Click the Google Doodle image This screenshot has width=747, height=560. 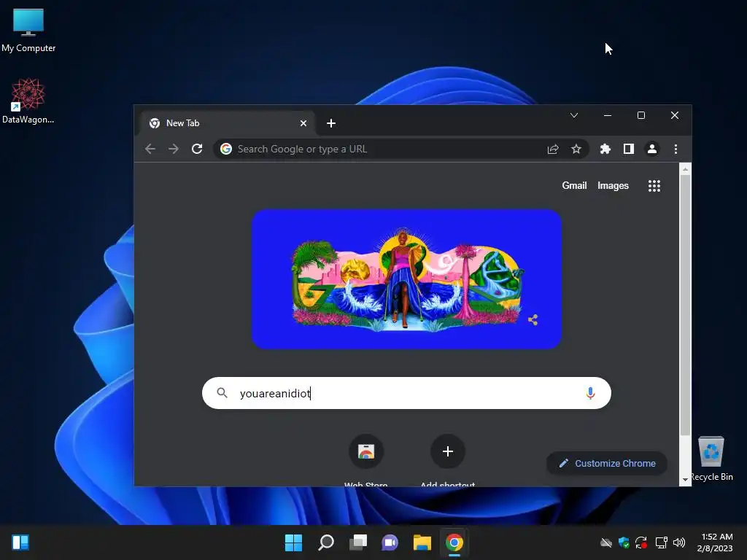(x=406, y=279)
